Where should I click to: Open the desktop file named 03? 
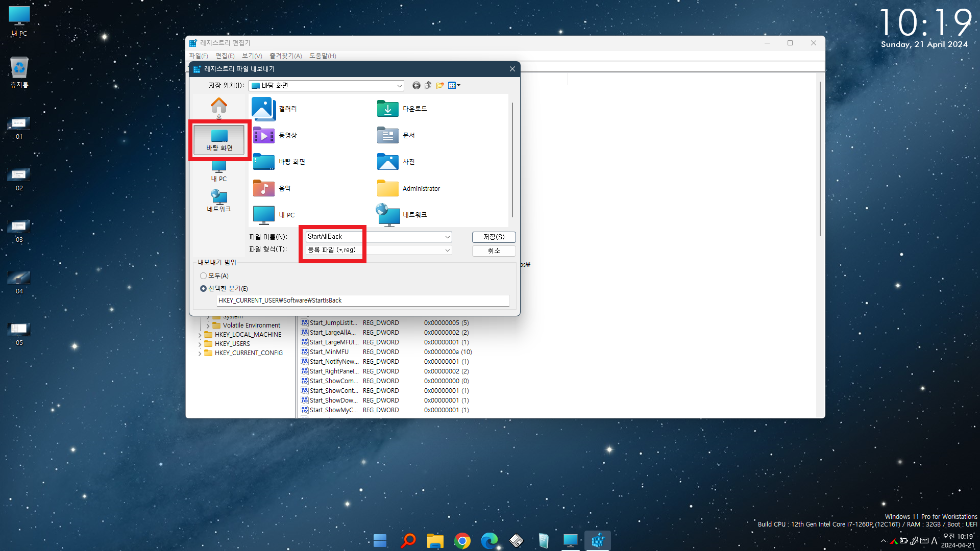click(19, 231)
